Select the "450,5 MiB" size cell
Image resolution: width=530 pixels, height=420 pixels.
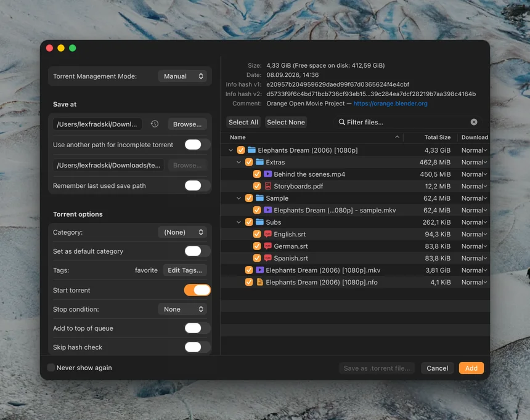click(435, 174)
